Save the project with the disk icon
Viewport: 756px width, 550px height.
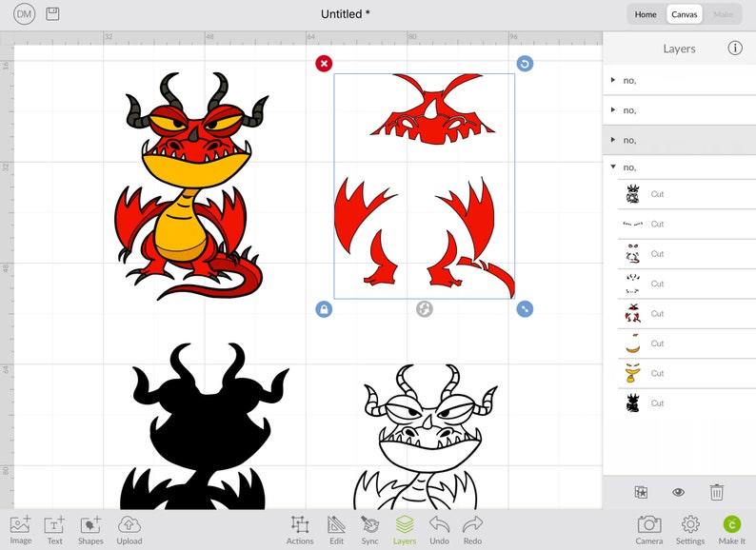coord(52,14)
